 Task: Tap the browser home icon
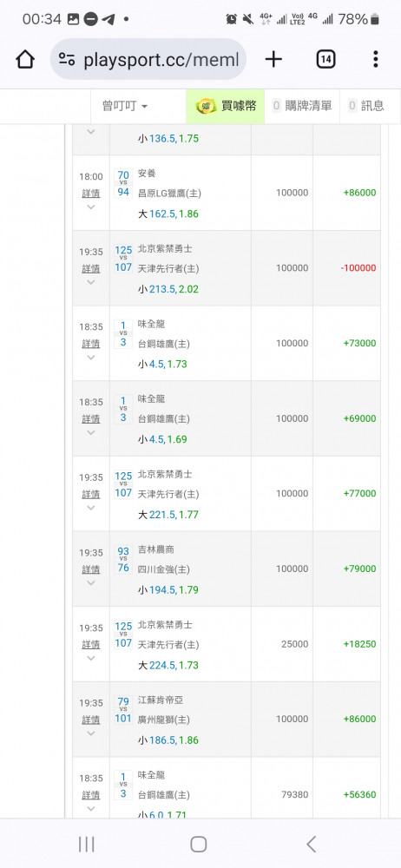(x=25, y=59)
